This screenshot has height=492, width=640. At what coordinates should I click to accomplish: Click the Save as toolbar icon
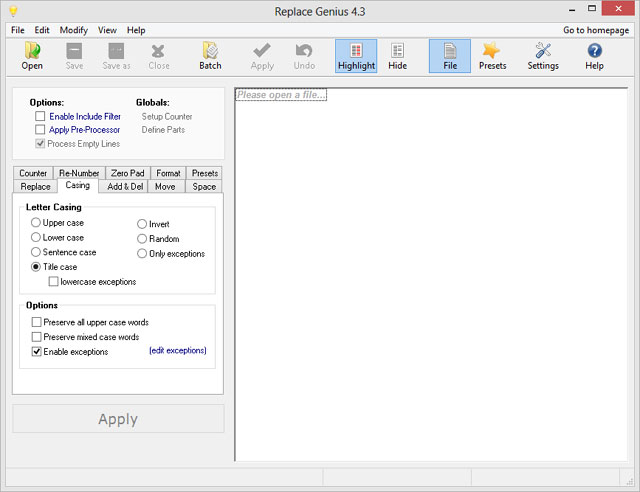click(x=116, y=56)
